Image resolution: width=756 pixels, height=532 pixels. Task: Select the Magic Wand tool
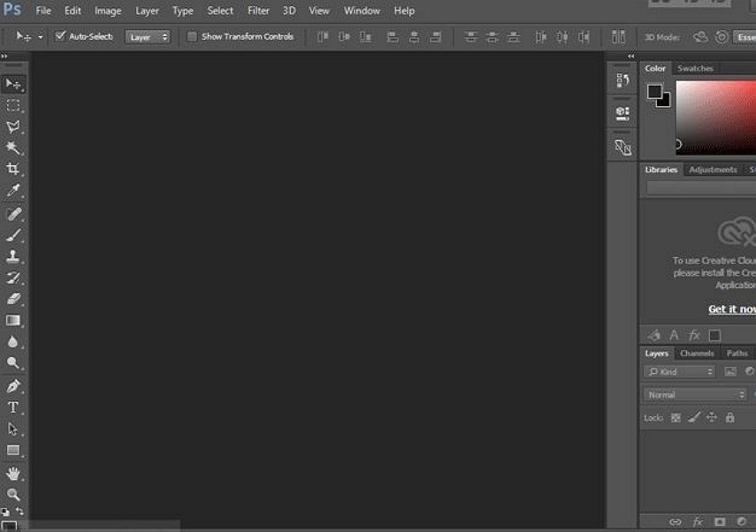pyautogui.click(x=13, y=148)
